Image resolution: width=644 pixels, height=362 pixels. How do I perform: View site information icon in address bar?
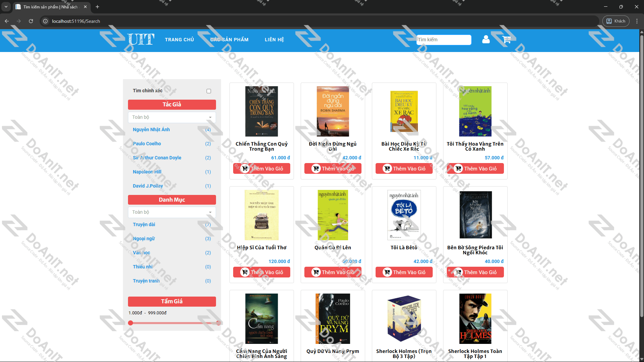coord(45,21)
